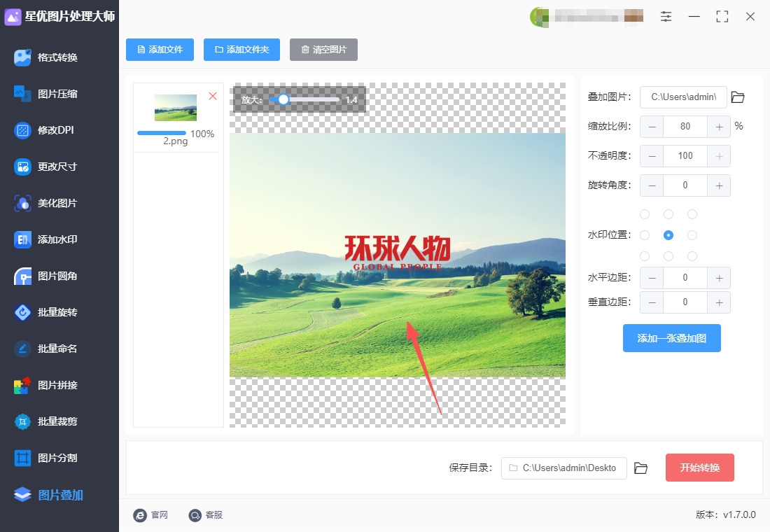Select the 修改DPI sidebar icon
This screenshot has height=532, width=770.
point(22,130)
